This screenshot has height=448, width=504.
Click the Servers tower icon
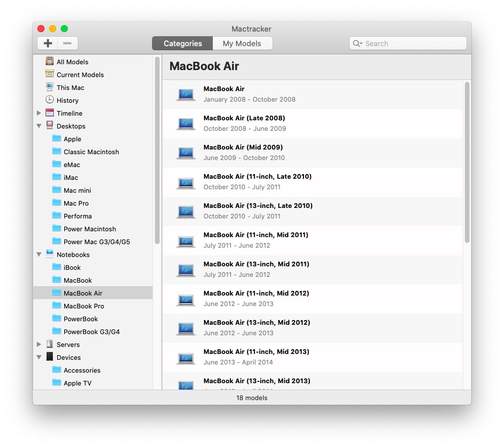(x=50, y=344)
